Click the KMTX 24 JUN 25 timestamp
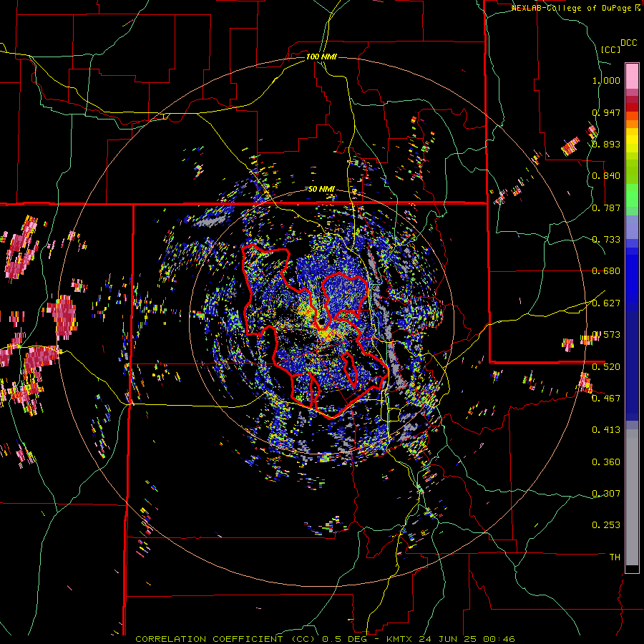Image resolution: width=644 pixels, height=644 pixels. tap(451, 639)
